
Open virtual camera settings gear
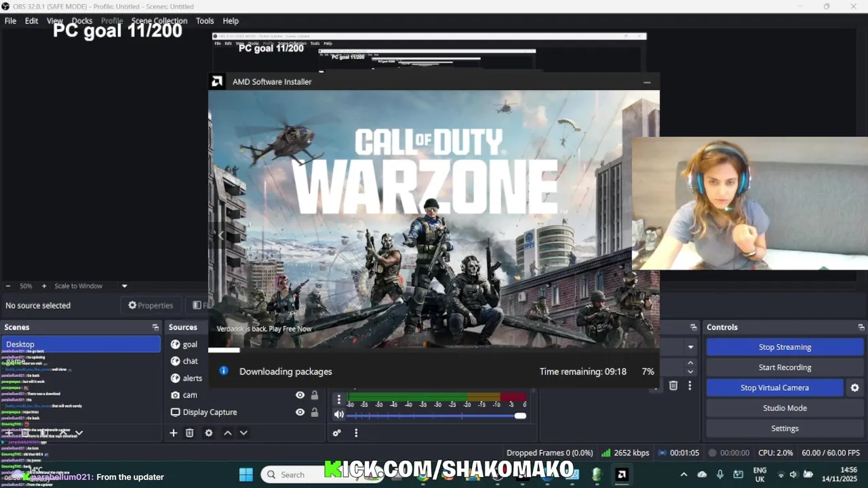tap(854, 388)
